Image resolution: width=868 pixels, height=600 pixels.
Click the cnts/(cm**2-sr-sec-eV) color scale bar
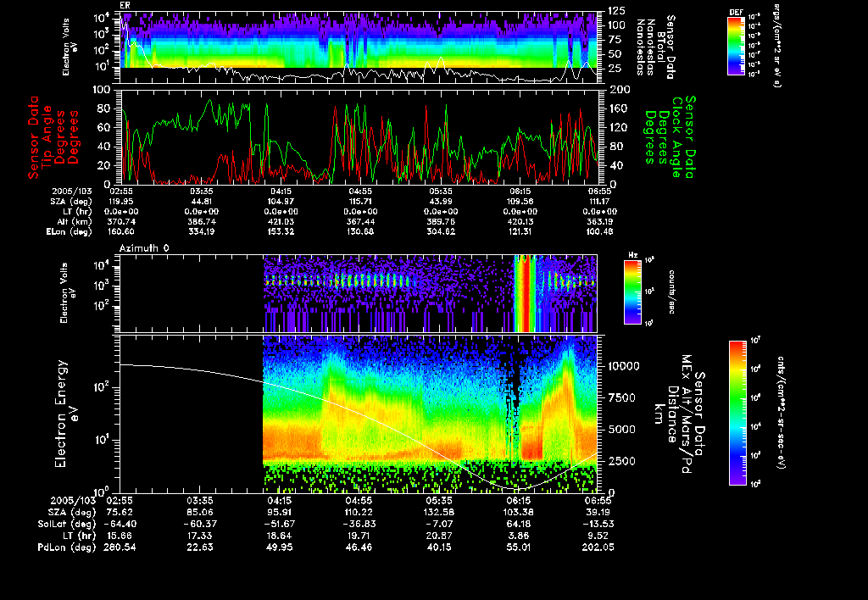pos(737,413)
